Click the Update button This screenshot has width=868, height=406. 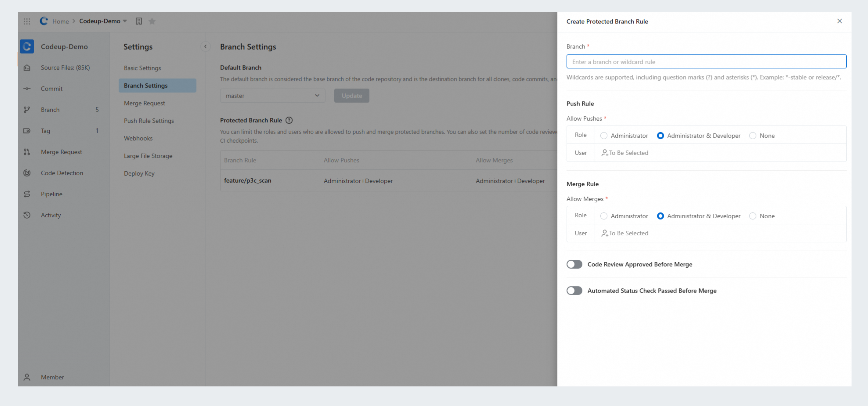pos(351,96)
